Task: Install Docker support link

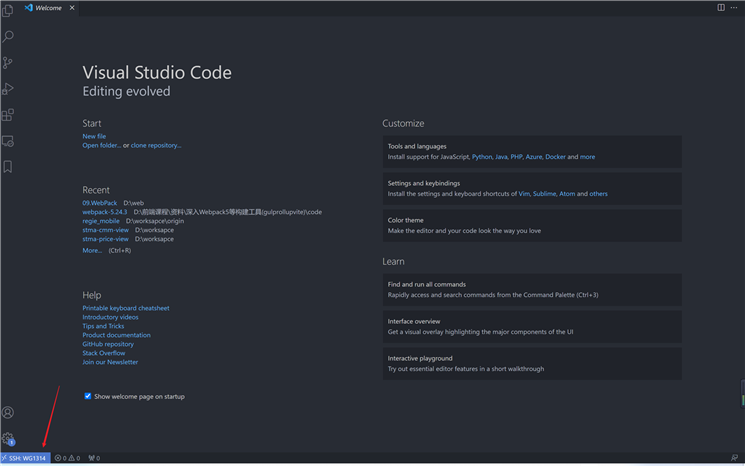Action: pos(555,157)
